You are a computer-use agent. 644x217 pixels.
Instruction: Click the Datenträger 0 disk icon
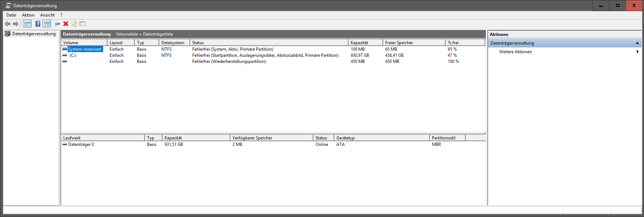click(x=65, y=144)
